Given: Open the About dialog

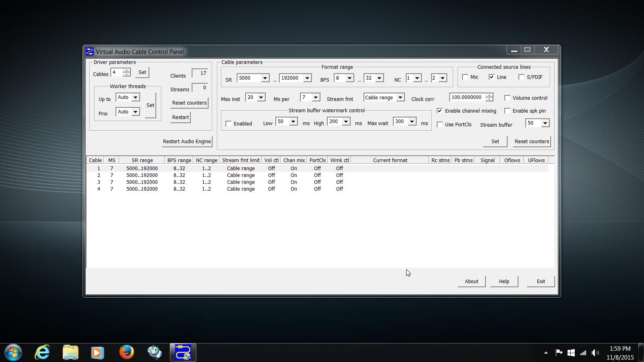Looking at the screenshot, I should click(471, 282).
